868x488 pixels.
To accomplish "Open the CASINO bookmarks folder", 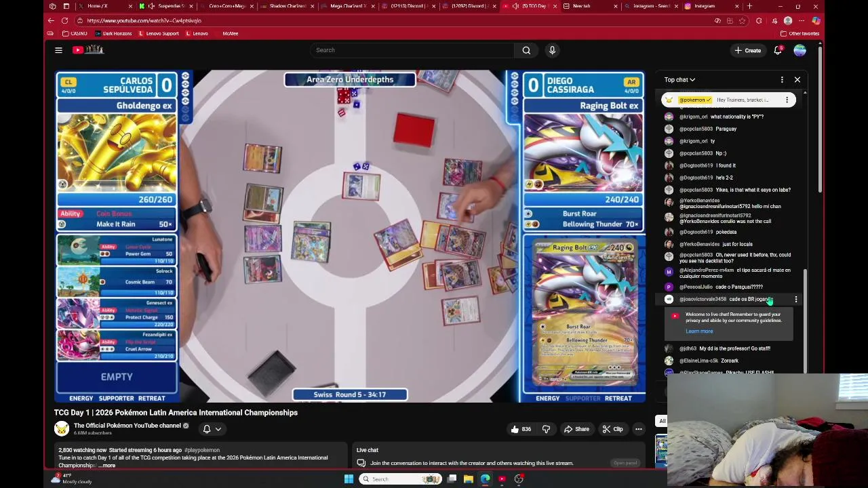I will [x=75, y=33].
